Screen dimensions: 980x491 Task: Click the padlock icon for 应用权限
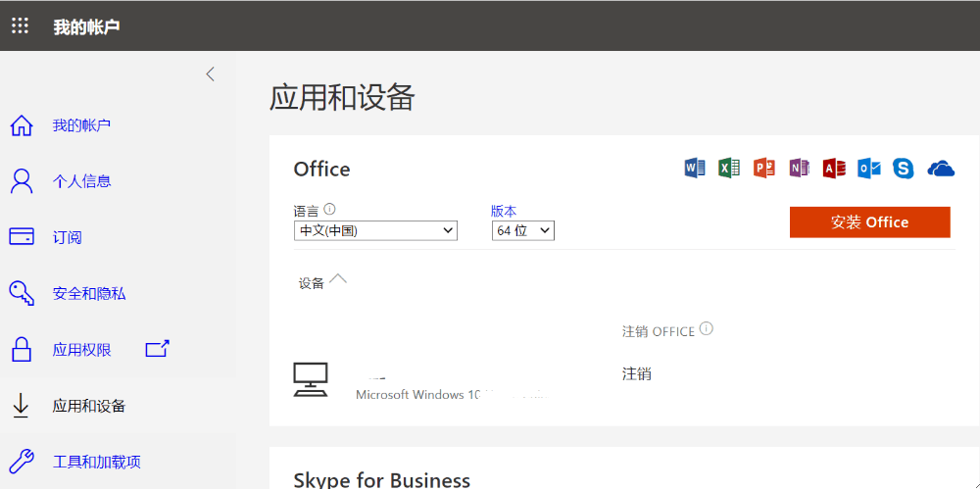point(22,349)
